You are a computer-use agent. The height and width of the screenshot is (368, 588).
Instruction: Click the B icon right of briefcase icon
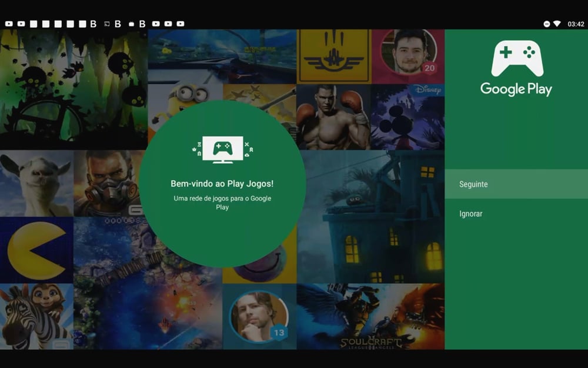pyautogui.click(x=142, y=24)
